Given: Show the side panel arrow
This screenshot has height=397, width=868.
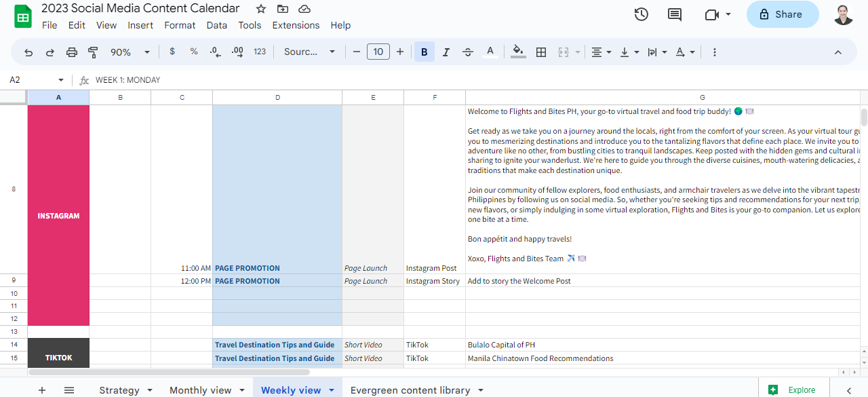Looking at the screenshot, I should (x=848, y=390).
